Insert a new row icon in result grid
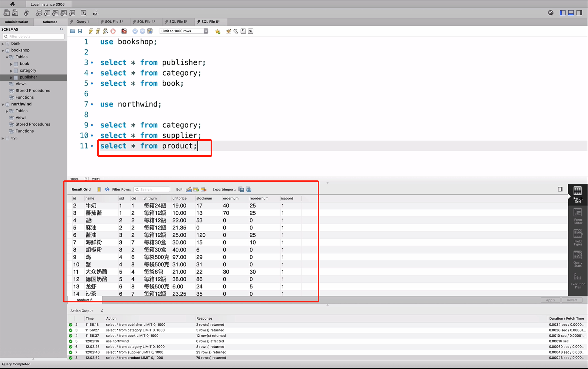 (196, 189)
